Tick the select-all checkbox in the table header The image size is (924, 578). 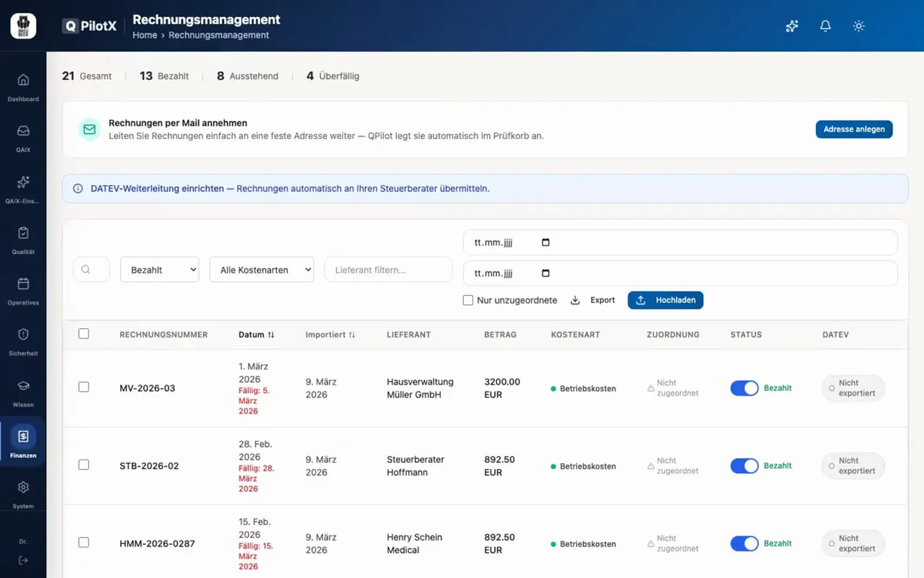coord(84,334)
